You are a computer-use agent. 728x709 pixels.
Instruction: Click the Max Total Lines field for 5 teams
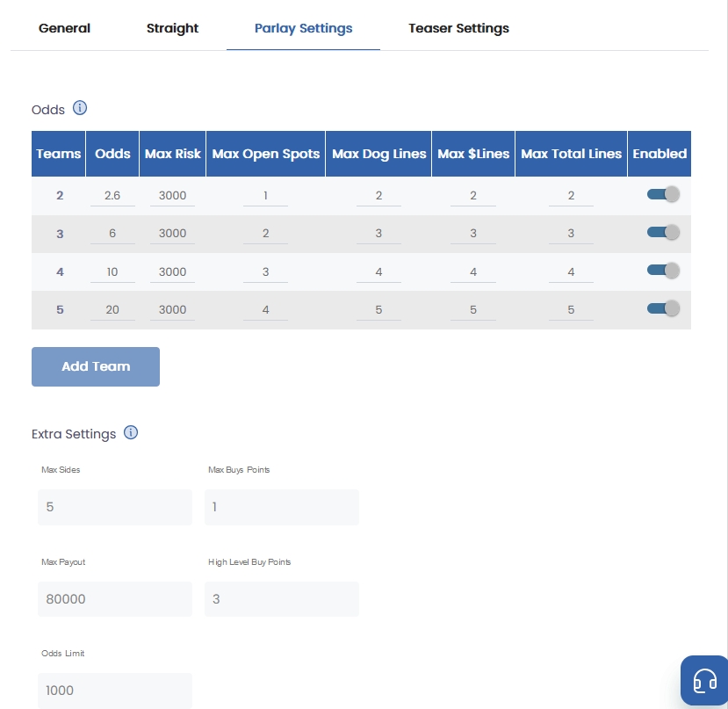click(571, 310)
